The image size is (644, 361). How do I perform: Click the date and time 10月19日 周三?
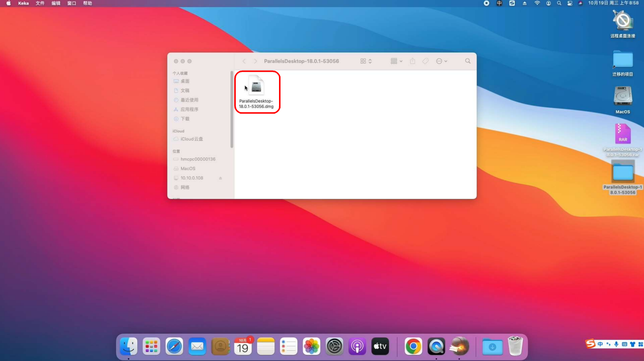tap(613, 3)
